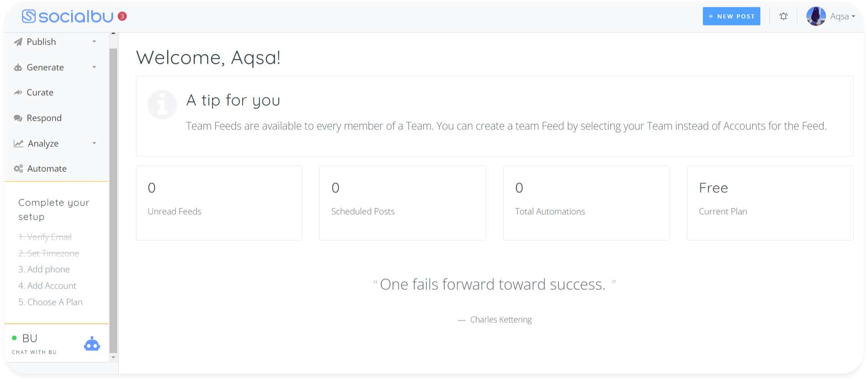Screen dimensions: 868x382
Task: Open the notification bell
Action: click(783, 16)
